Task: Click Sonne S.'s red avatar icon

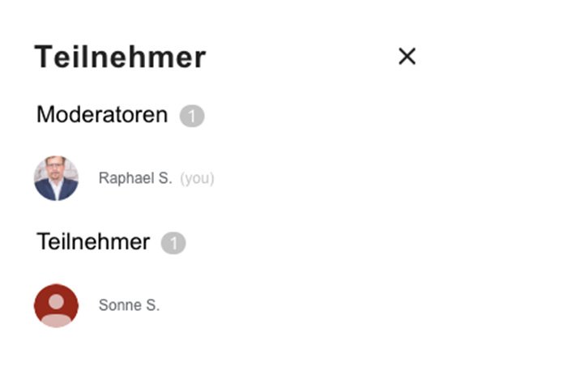Action: pyautogui.click(x=56, y=305)
